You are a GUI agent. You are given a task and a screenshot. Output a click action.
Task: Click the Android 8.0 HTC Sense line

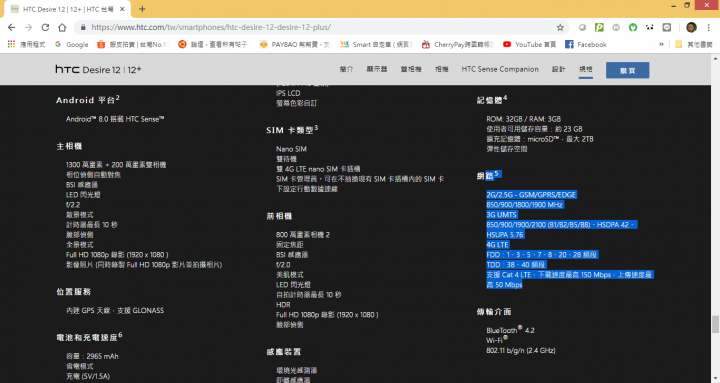115,119
